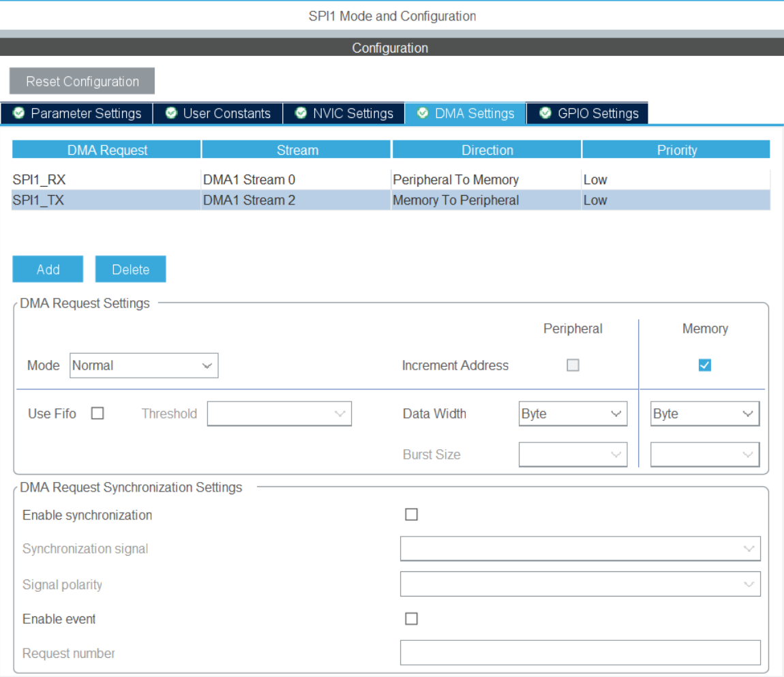Open the NVIC Settings tab
The width and height of the screenshot is (784, 677).
click(x=344, y=113)
